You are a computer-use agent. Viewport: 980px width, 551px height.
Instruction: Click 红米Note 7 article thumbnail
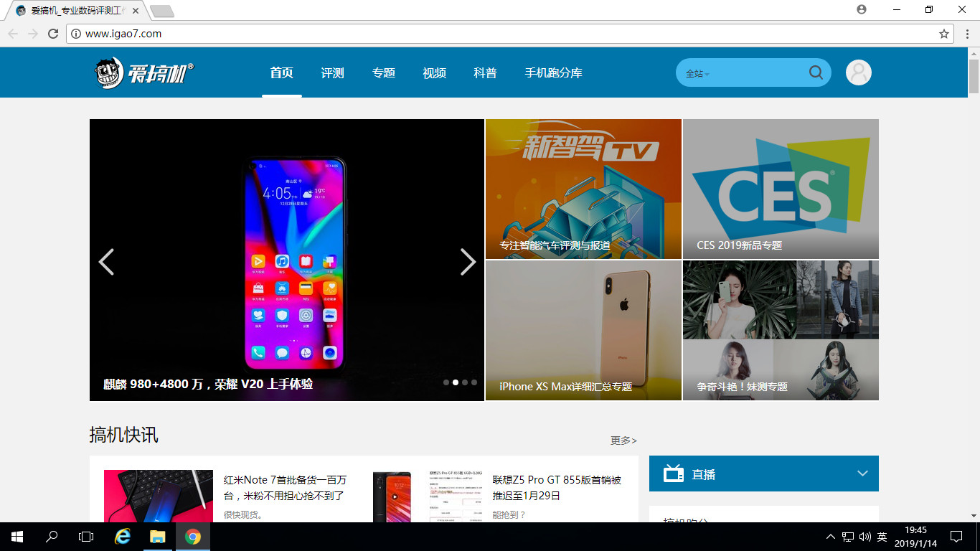point(159,496)
